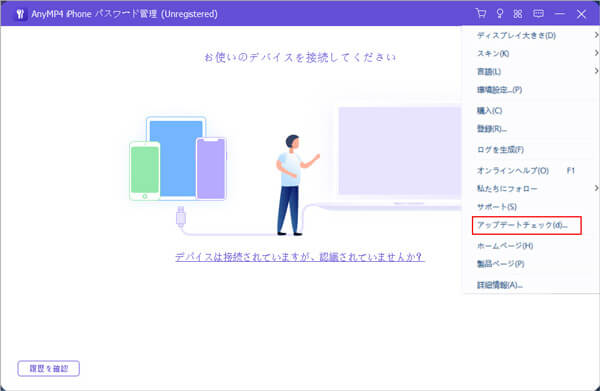This screenshot has width=600, height=391.
Task: Select 購入(C) menu entry
Action: tap(531, 111)
